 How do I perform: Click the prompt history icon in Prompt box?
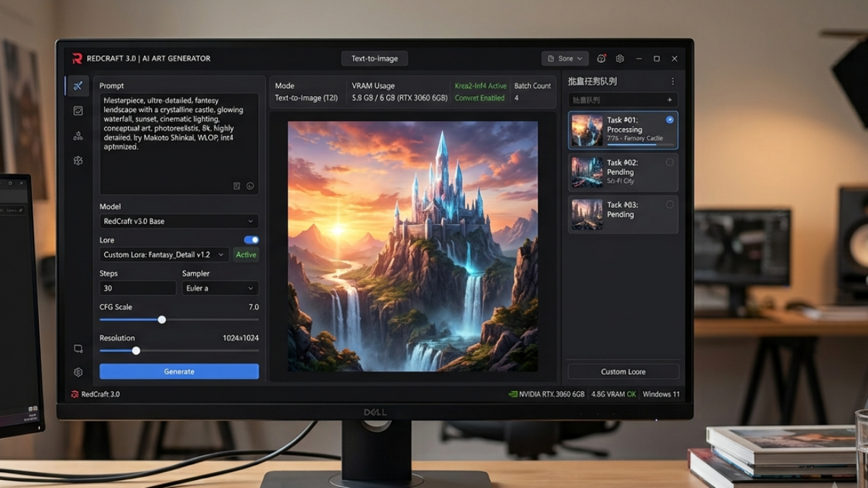[x=250, y=186]
